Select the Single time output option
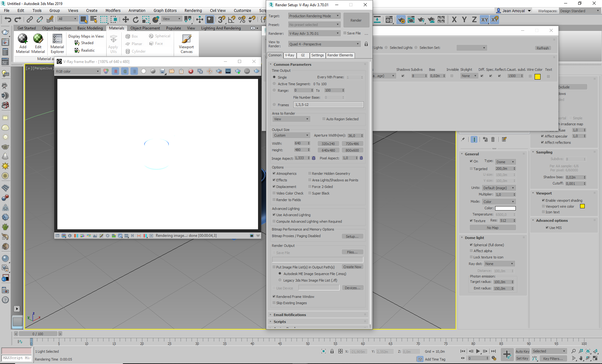The width and height of the screenshot is (602, 364). pyautogui.click(x=274, y=77)
